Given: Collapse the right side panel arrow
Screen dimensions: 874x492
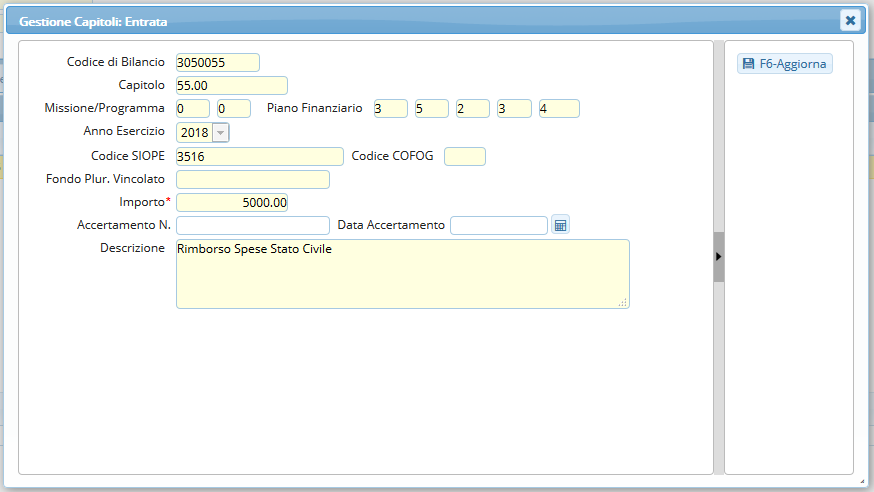Looking at the screenshot, I should 718,257.
